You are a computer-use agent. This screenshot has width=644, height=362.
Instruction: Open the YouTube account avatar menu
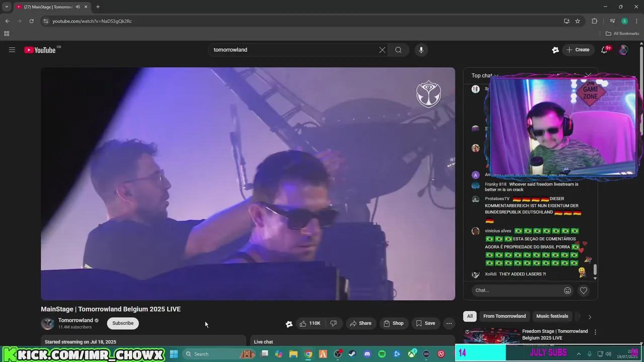tap(623, 50)
